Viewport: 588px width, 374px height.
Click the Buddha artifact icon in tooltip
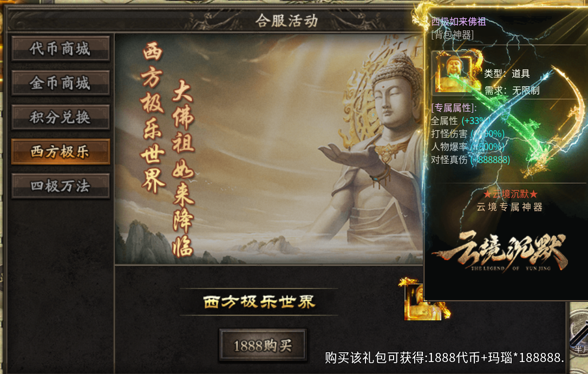coord(454,72)
